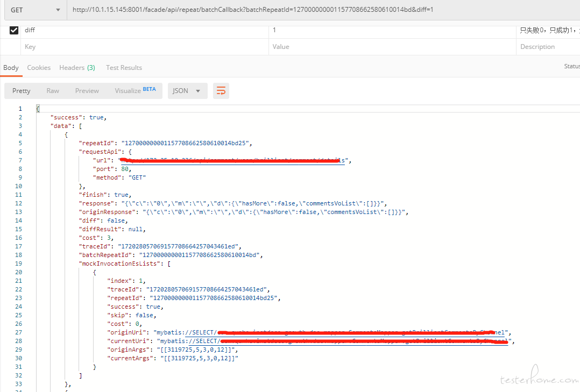Click the "originArgs" line
The image size is (580, 392).
coord(172,350)
